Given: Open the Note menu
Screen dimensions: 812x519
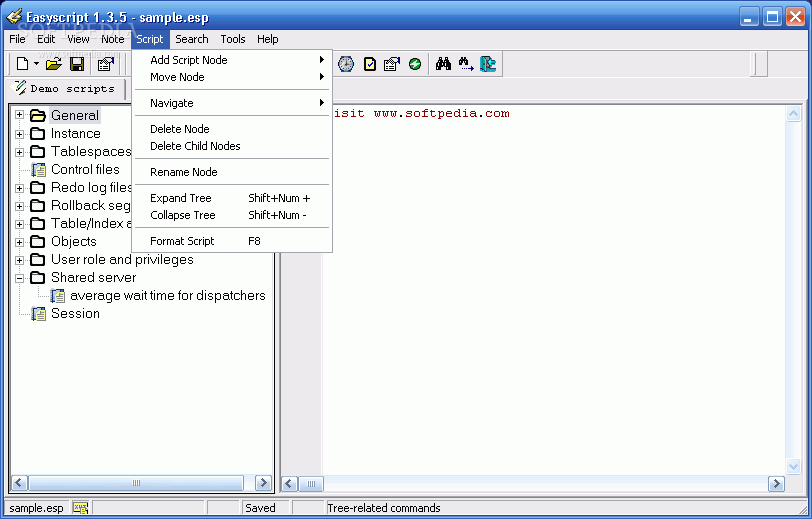Looking at the screenshot, I should pyautogui.click(x=112, y=39).
